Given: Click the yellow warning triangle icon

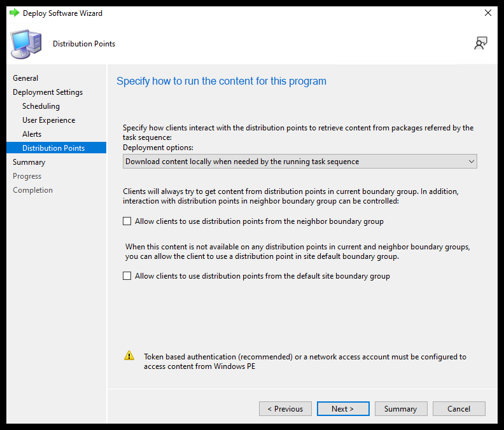Looking at the screenshot, I should tap(129, 356).
